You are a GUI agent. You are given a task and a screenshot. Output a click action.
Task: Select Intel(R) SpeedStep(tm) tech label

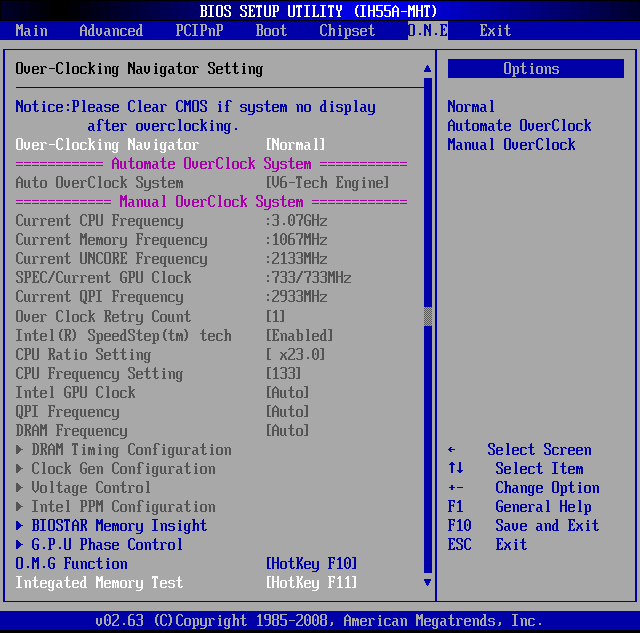pyautogui.click(x=123, y=335)
